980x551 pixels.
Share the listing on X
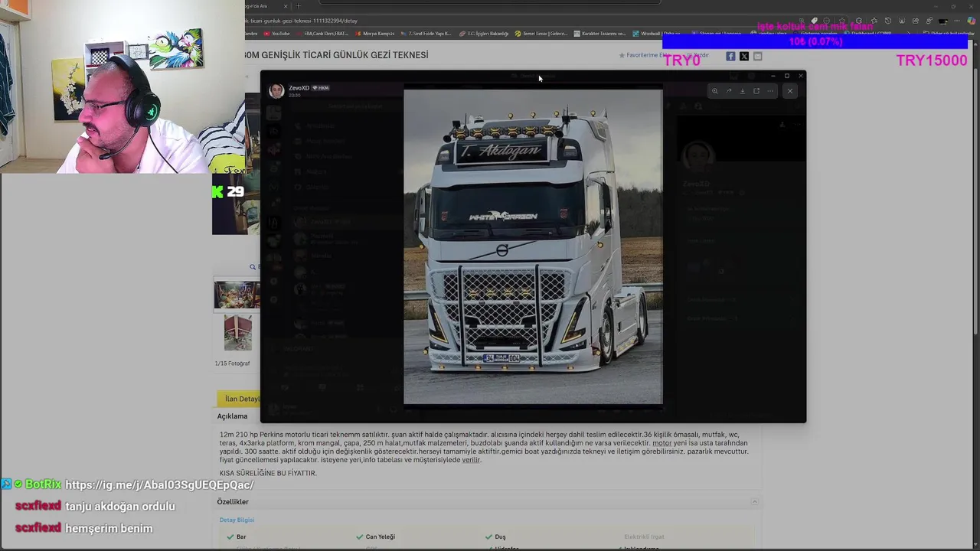click(x=744, y=56)
